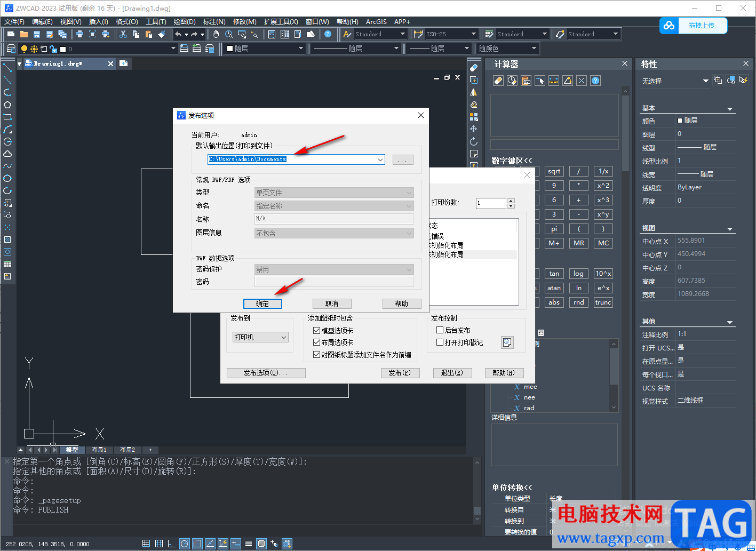The image size is (756, 551).
Task: Increase 打印份数 with the up arrow
Action: coord(511,201)
